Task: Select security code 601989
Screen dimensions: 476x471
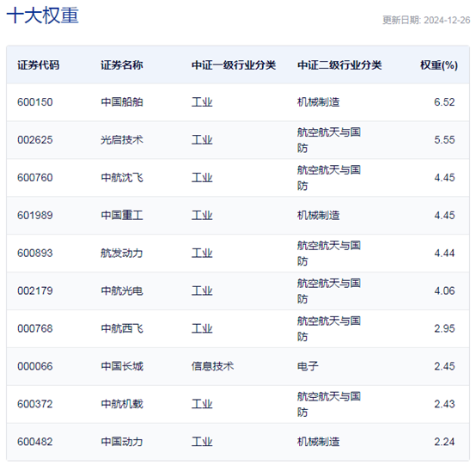Action: pyautogui.click(x=35, y=216)
